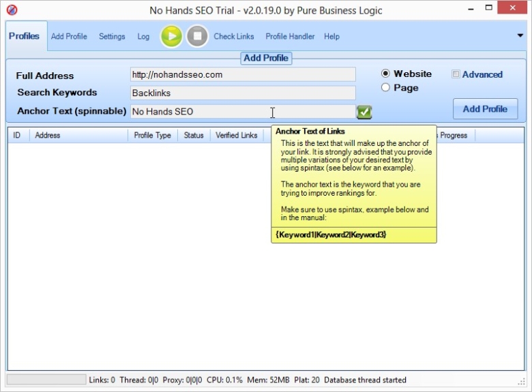The width and height of the screenshot is (532, 392).
Task: Open the Settings menu
Action: 112,37
